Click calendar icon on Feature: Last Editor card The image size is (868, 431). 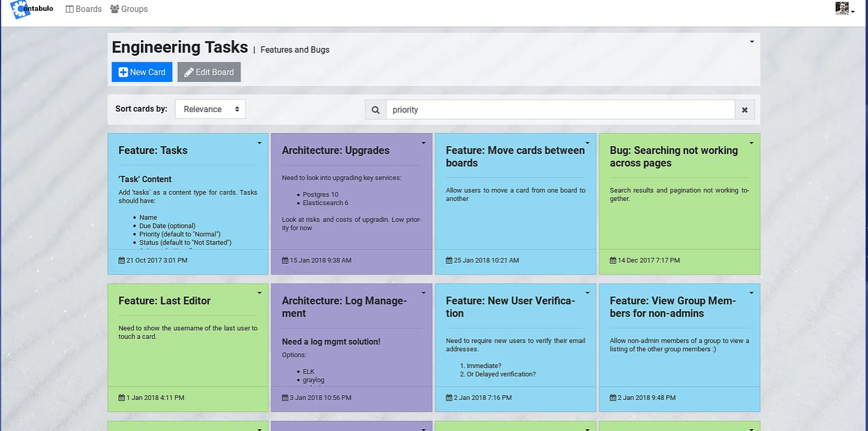point(122,398)
